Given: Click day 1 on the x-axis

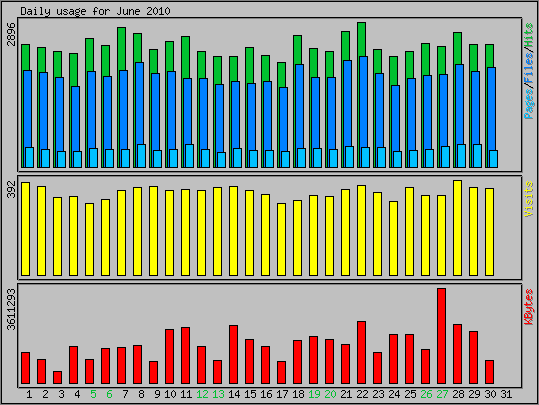Looking at the screenshot, I should click(29, 394).
